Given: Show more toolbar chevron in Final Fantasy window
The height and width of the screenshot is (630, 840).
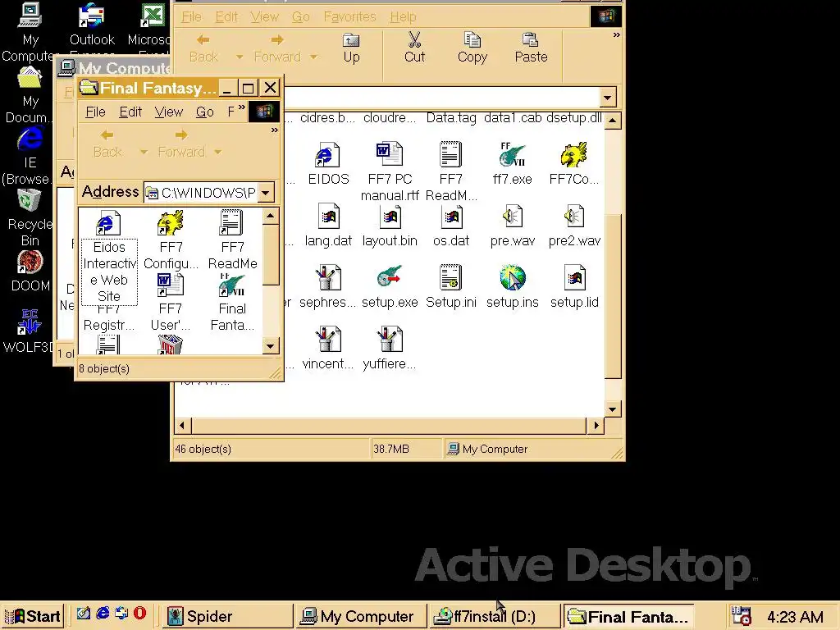Looking at the screenshot, I should point(274,130).
